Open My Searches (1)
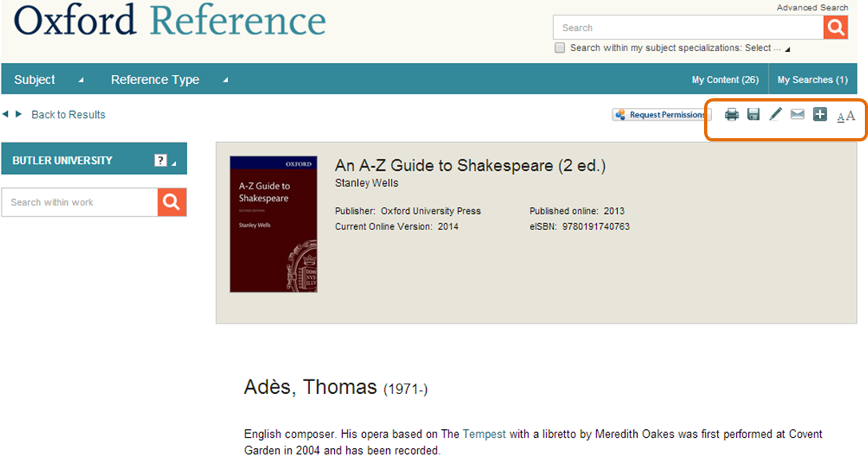868x473 pixels. [812, 80]
